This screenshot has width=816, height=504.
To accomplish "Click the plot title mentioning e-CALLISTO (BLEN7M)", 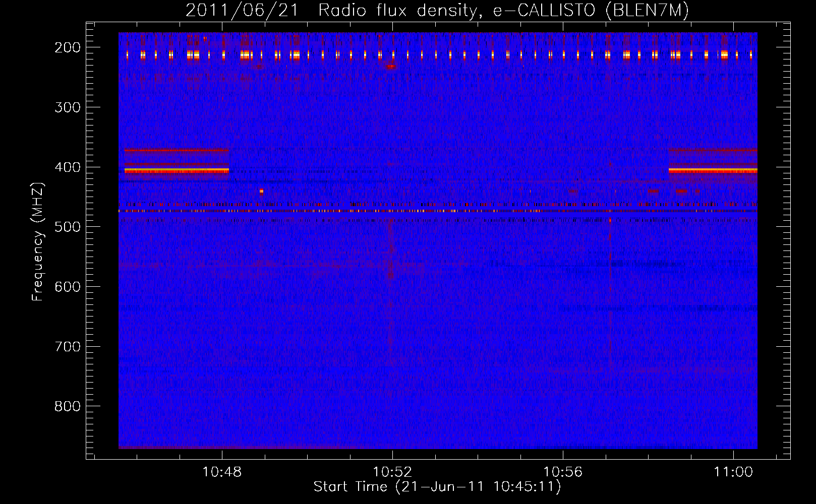I will coord(437,11).
